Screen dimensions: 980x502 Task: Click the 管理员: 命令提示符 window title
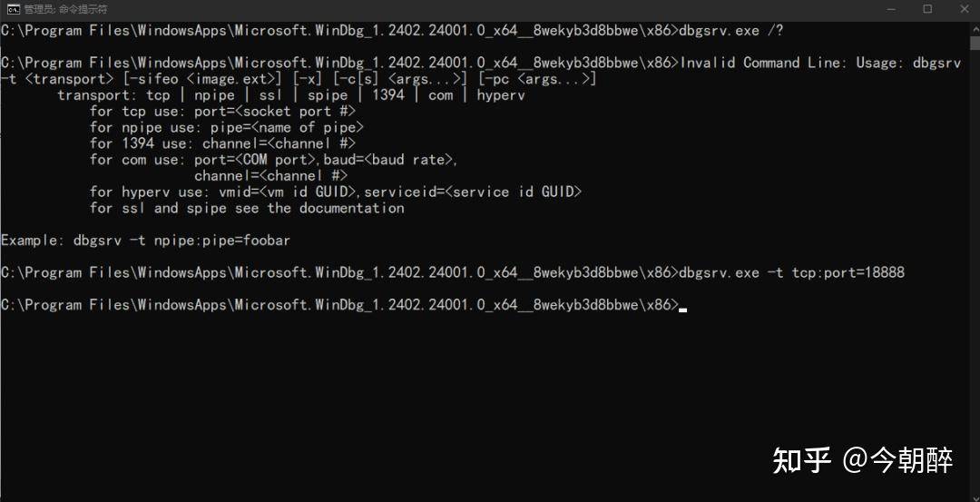tap(65, 9)
